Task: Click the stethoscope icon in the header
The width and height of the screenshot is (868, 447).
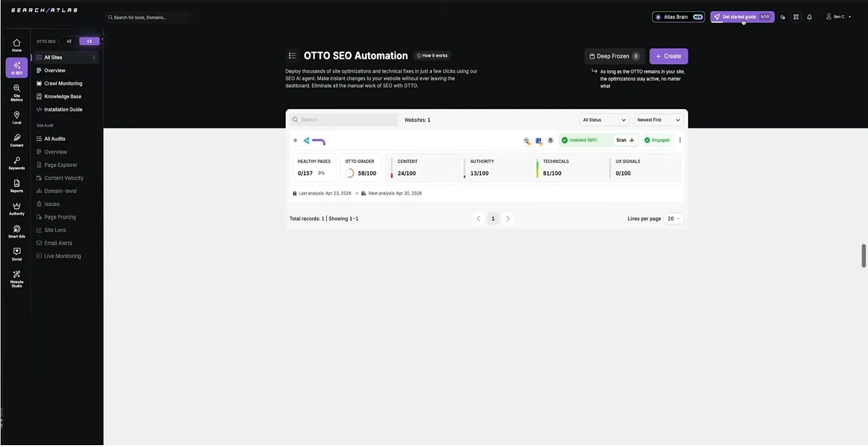Action: click(782, 17)
